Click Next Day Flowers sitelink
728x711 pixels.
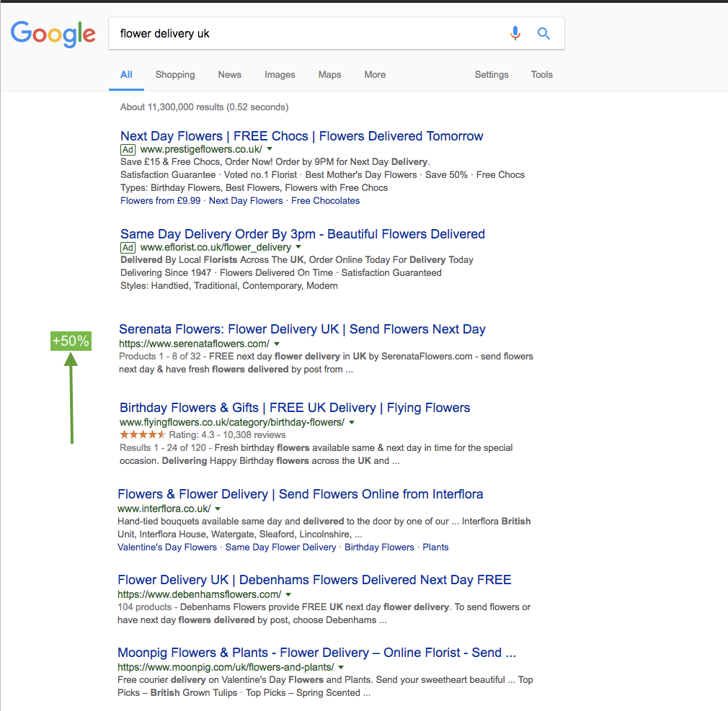tap(246, 201)
